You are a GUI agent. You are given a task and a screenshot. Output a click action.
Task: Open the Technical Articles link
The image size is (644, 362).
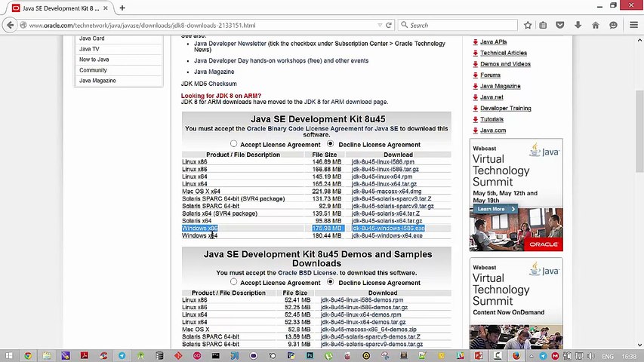pyautogui.click(x=504, y=53)
